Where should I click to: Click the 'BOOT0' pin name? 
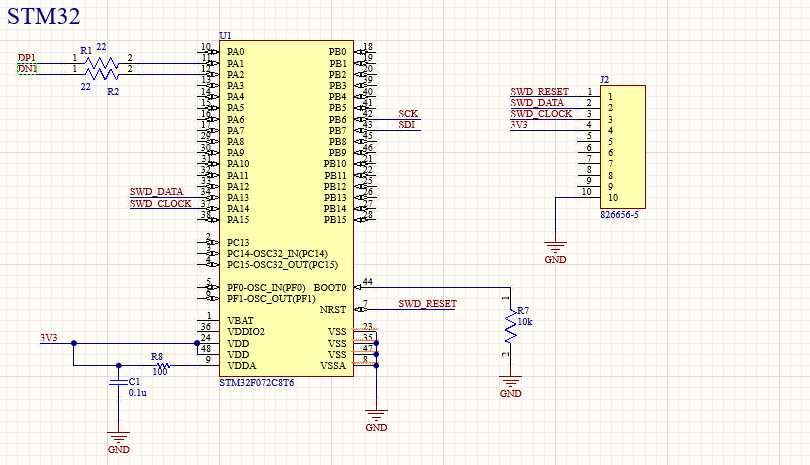click(x=330, y=287)
